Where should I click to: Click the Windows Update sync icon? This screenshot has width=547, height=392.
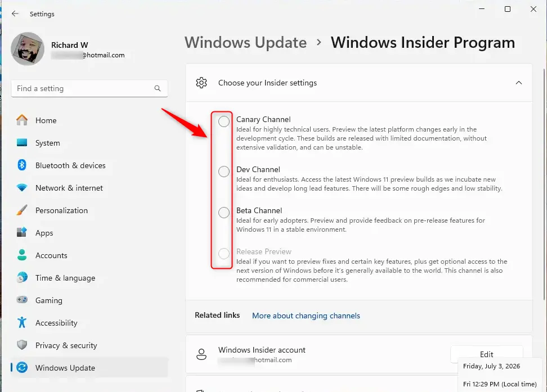click(x=22, y=367)
